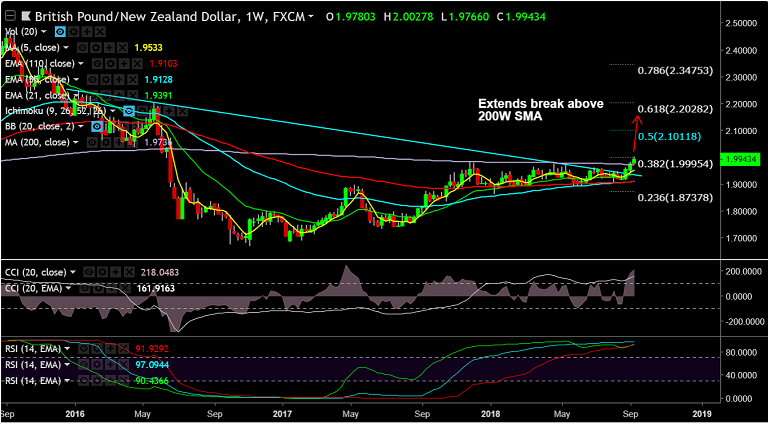Open dropdown arrow beside EMA (55, close)
This screenshot has width=768, height=424.
coord(76,79)
